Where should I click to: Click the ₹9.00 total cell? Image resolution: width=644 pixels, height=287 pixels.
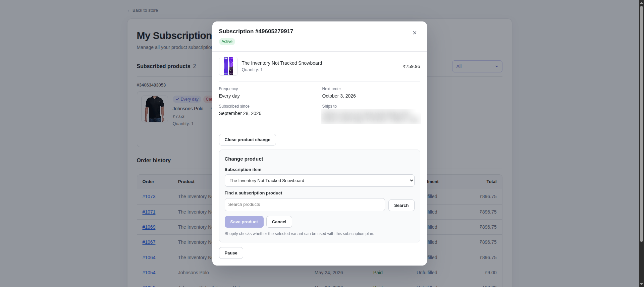coord(491,273)
